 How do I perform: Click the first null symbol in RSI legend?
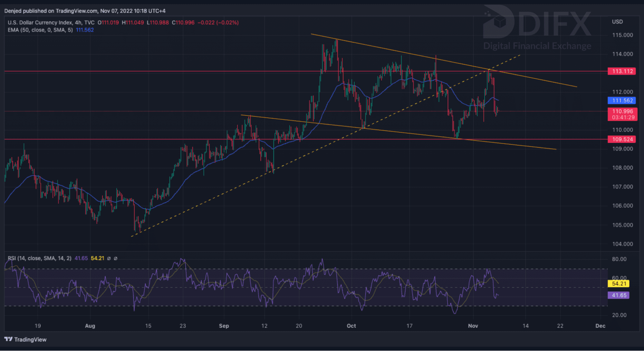[109, 258]
